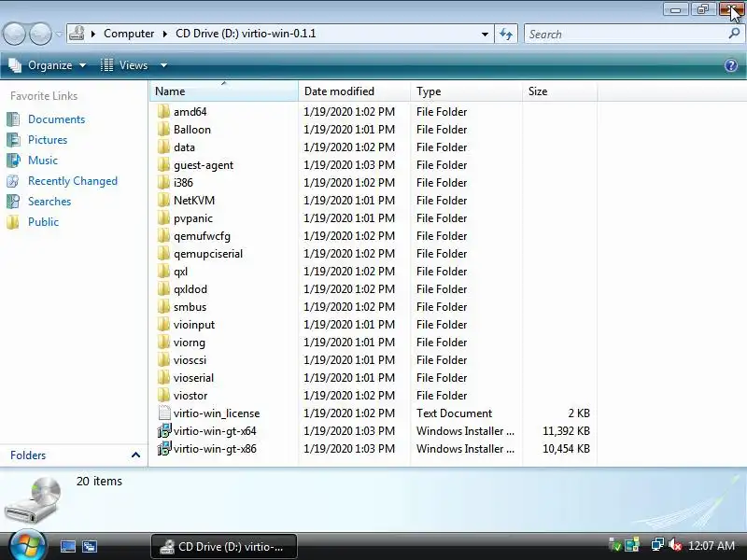Click the Refresh arrows button
This screenshot has height=560, width=747.
tap(506, 34)
